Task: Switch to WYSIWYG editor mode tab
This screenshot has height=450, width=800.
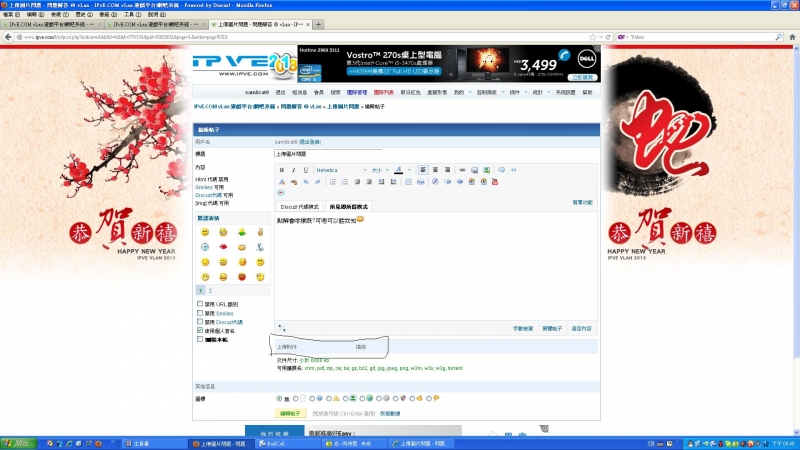Action: click(x=348, y=207)
